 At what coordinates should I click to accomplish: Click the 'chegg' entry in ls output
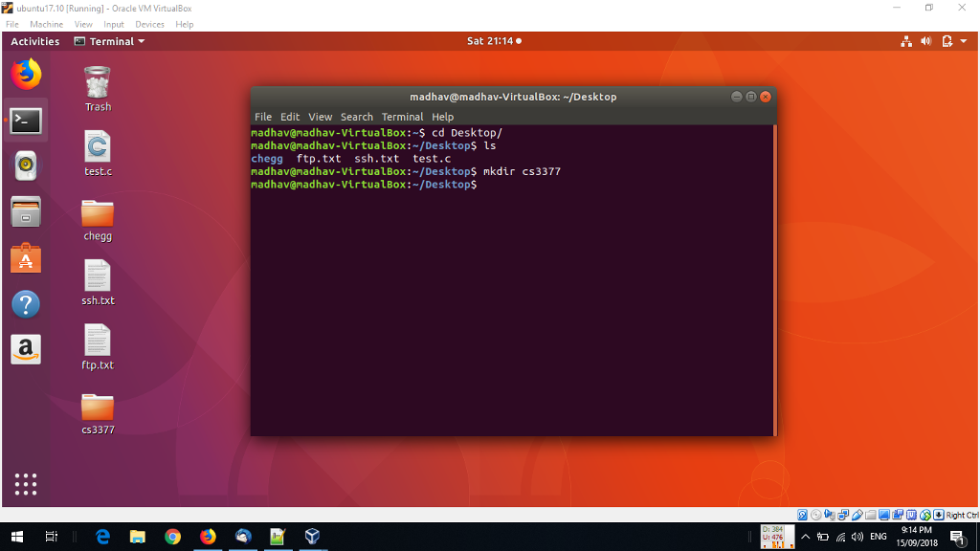(267, 159)
